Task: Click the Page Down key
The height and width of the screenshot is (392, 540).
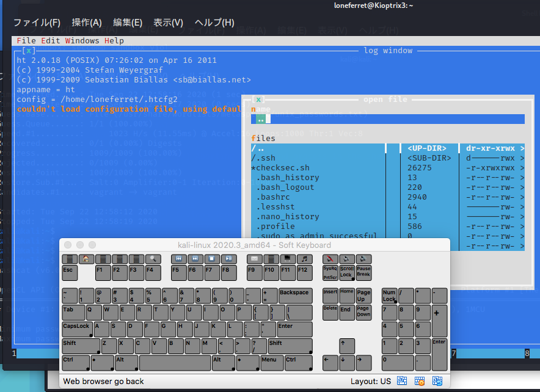Action: pos(363,313)
